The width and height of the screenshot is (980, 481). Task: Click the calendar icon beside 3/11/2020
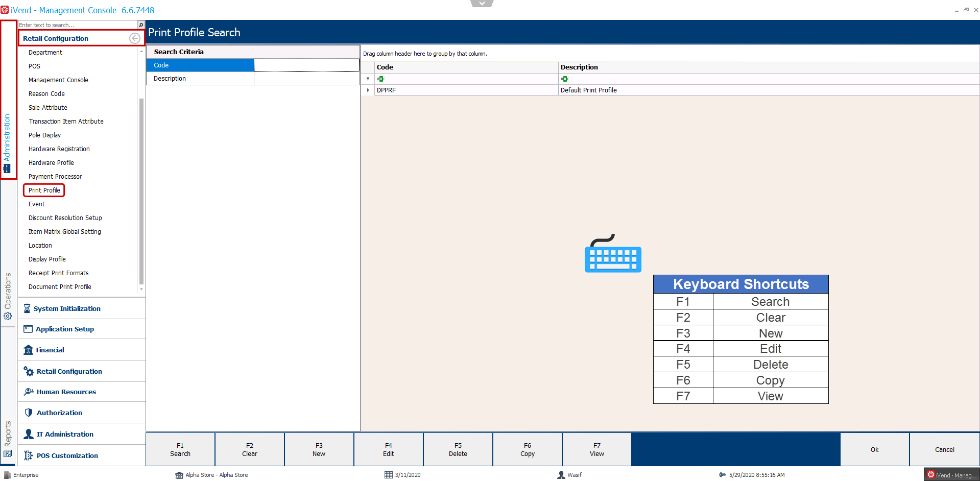[x=389, y=475]
